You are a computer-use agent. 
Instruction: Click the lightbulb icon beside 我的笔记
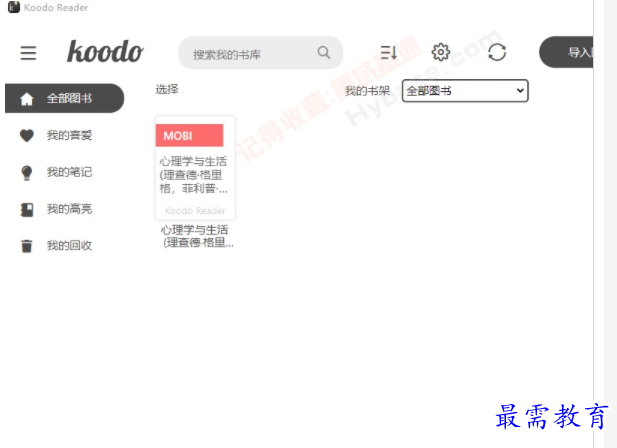pos(27,173)
